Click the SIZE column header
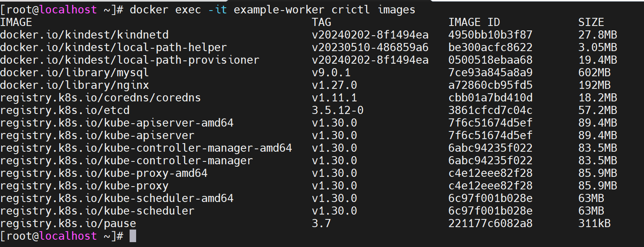 point(591,22)
